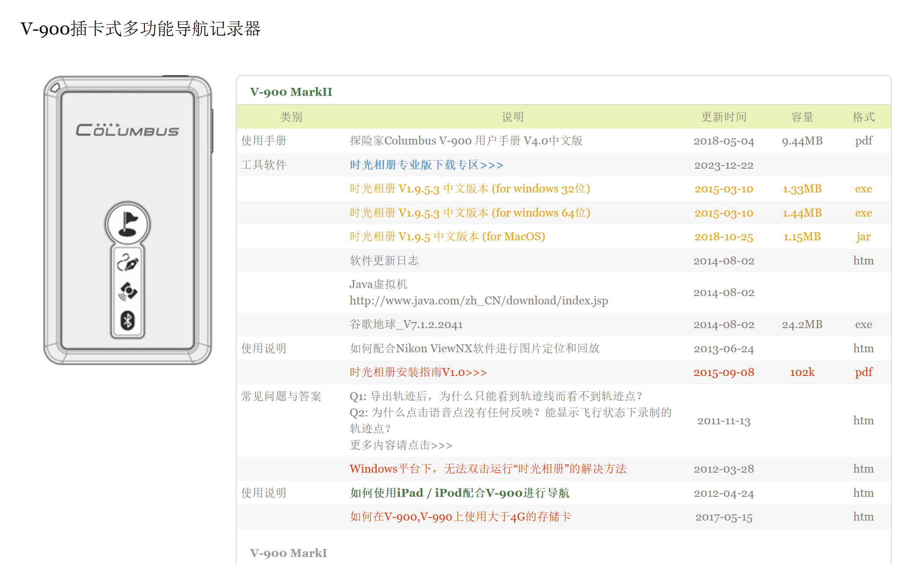Open Q1 导出轨迹后 FAQ entry
The height and width of the screenshot is (564, 924).
pyautogui.click(x=496, y=396)
